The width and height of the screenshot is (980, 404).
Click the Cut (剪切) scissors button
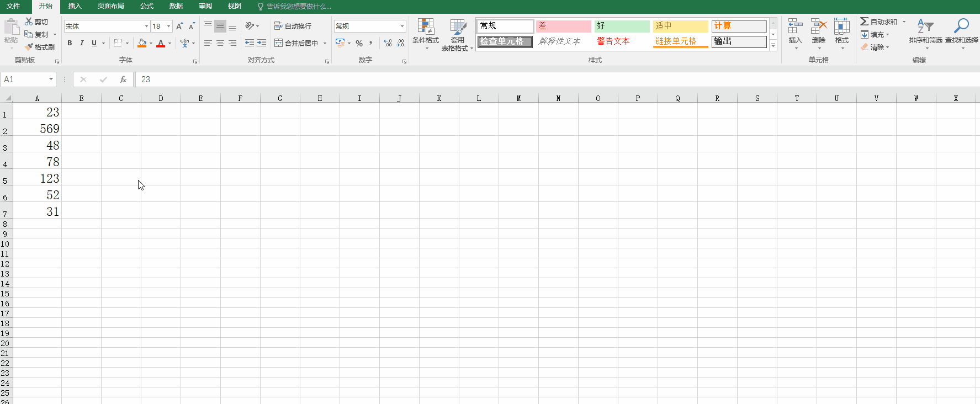[x=36, y=22]
